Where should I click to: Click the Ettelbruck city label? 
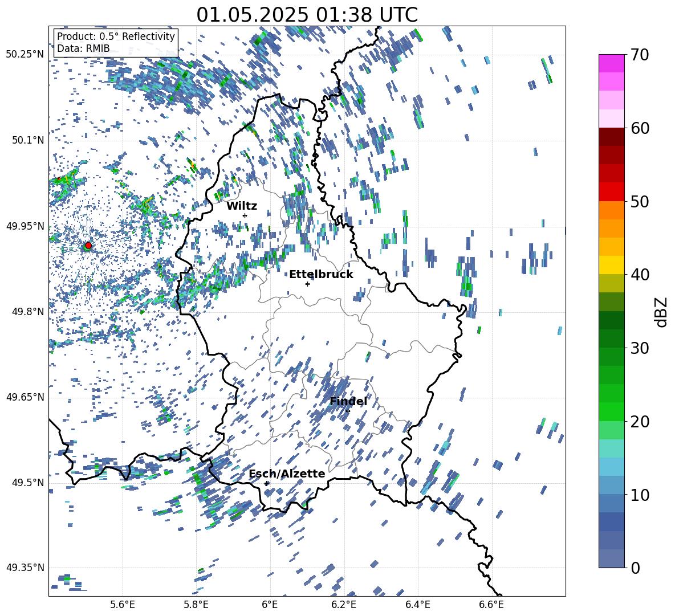point(321,275)
